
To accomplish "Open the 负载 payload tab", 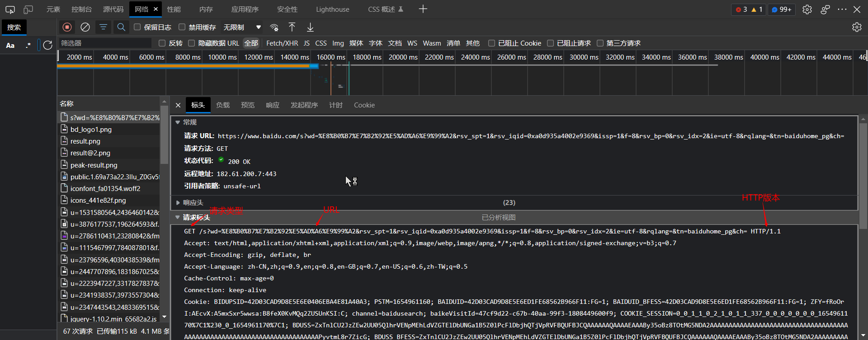I will tap(223, 105).
